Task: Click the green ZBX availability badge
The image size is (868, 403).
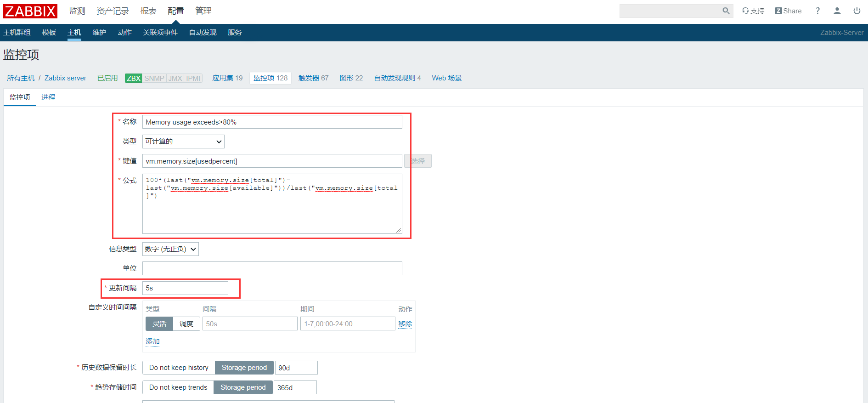Action: pos(134,78)
